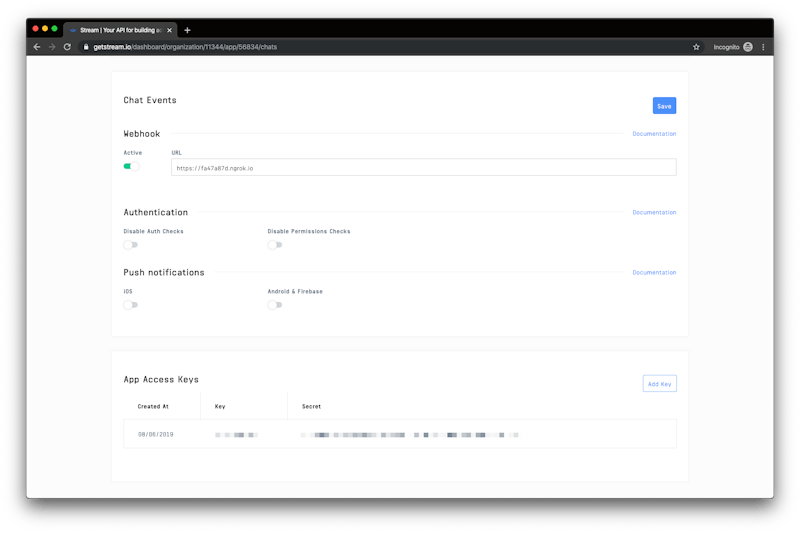Screen dimensions: 800x533
Task: Turn on iOS push notifications toggle
Action: (x=131, y=305)
